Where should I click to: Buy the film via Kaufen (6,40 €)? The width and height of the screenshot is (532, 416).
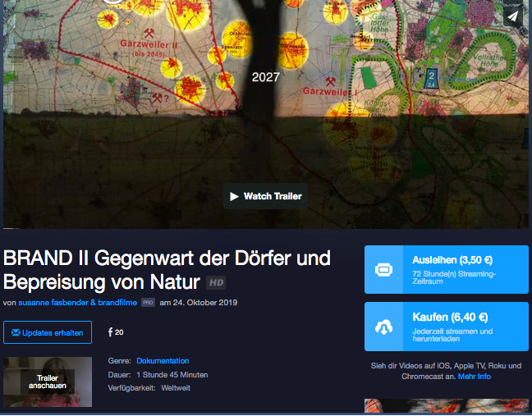click(x=447, y=327)
